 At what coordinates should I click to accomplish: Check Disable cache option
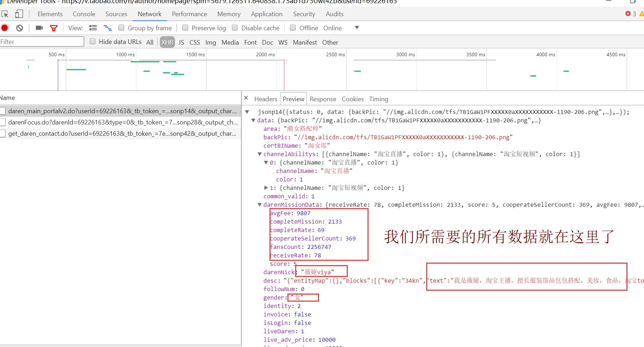(x=235, y=27)
